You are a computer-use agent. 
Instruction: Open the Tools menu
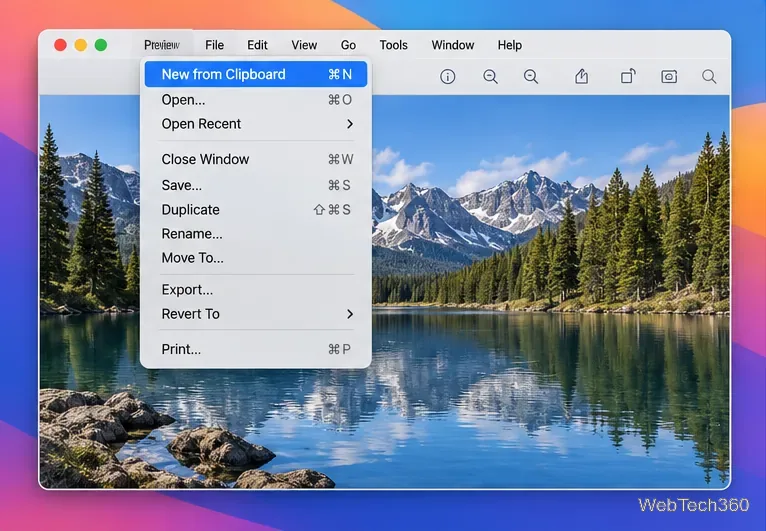[393, 45]
